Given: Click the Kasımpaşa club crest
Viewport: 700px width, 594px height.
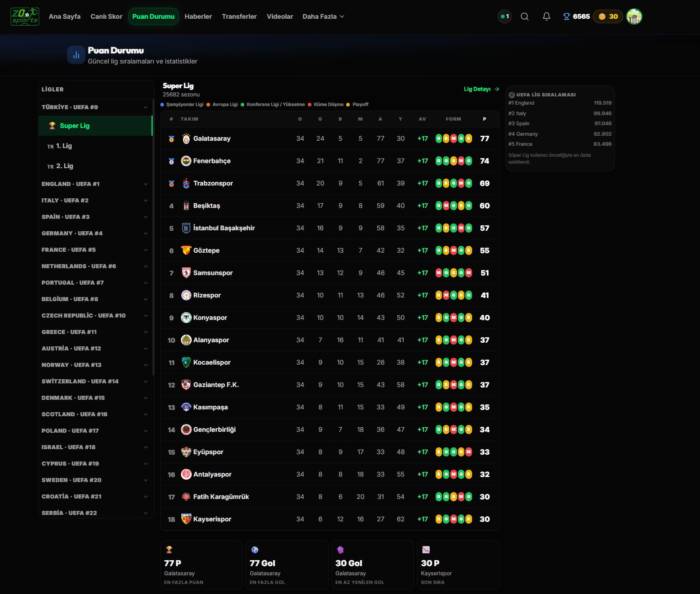Looking at the screenshot, I should tap(186, 407).
